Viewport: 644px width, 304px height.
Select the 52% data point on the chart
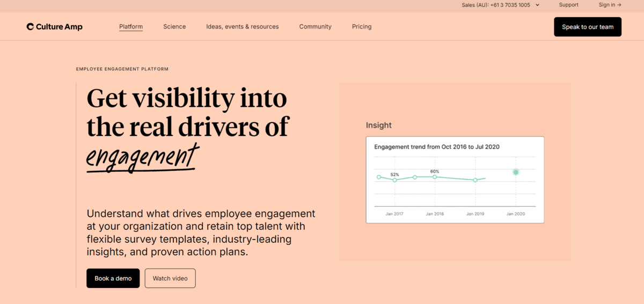coord(395,180)
